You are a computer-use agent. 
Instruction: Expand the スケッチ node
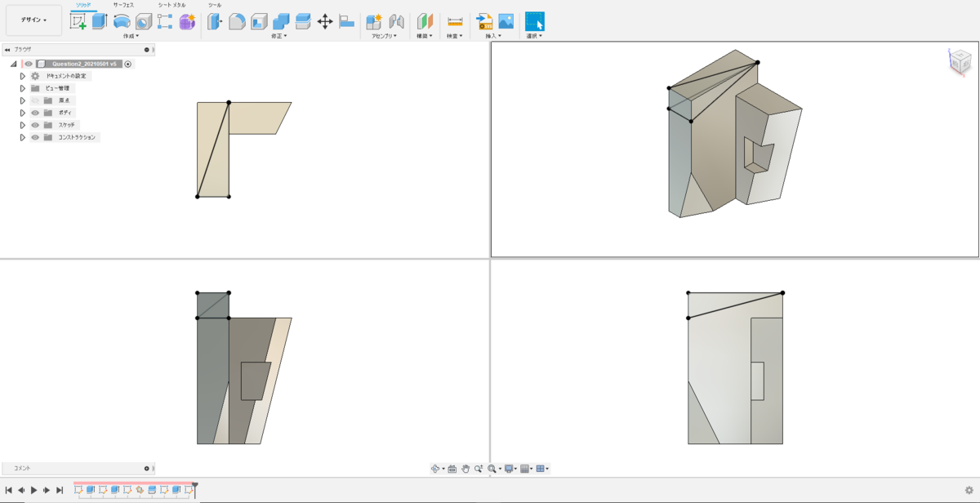(x=23, y=125)
